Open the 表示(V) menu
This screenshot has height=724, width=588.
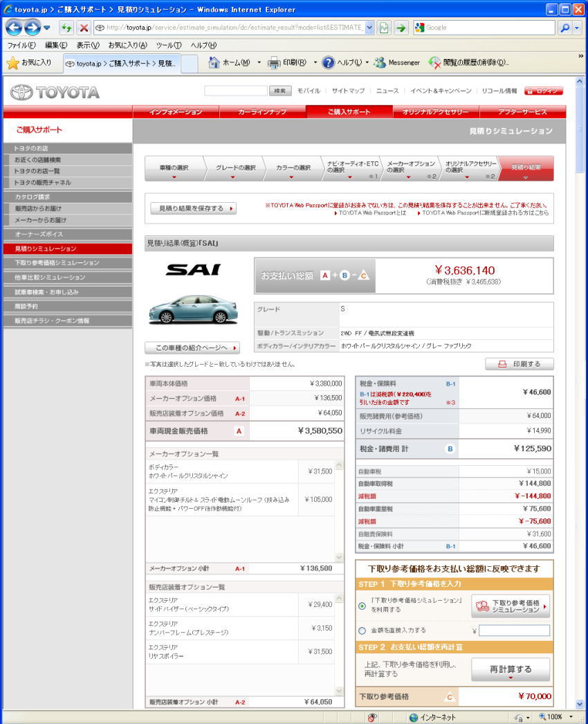pyautogui.click(x=88, y=45)
